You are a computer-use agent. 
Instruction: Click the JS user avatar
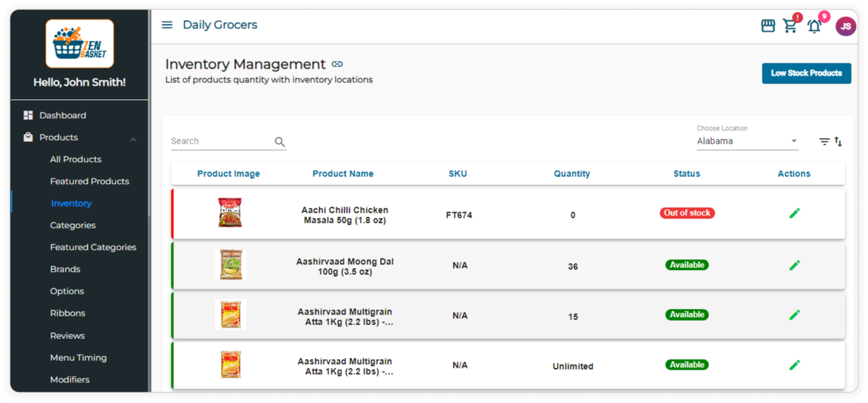coord(845,26)
